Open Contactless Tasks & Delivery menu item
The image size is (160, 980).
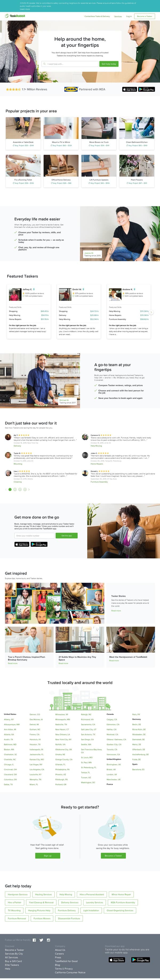pos(97,16)
